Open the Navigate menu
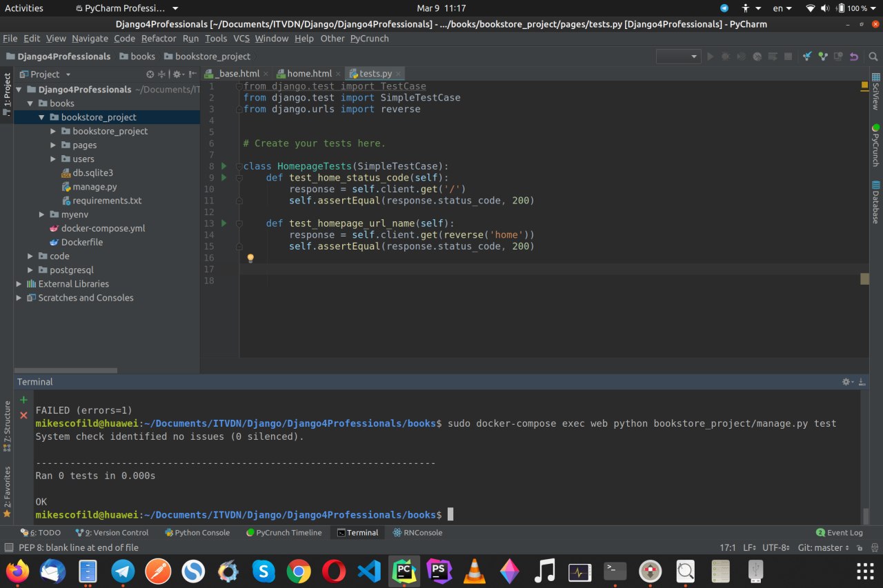The image size is (883, 588). click(90, 39)
